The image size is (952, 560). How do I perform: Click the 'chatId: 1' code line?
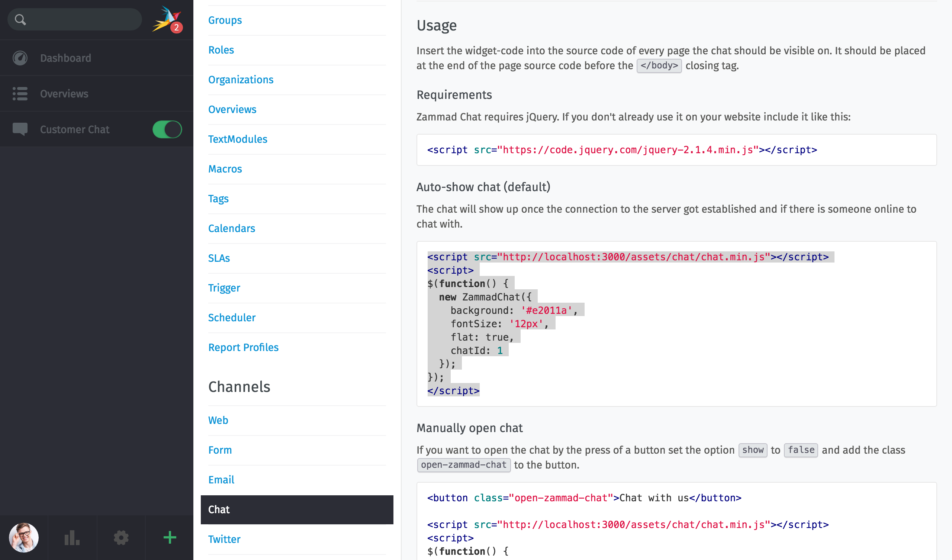(x=476, y=351)
